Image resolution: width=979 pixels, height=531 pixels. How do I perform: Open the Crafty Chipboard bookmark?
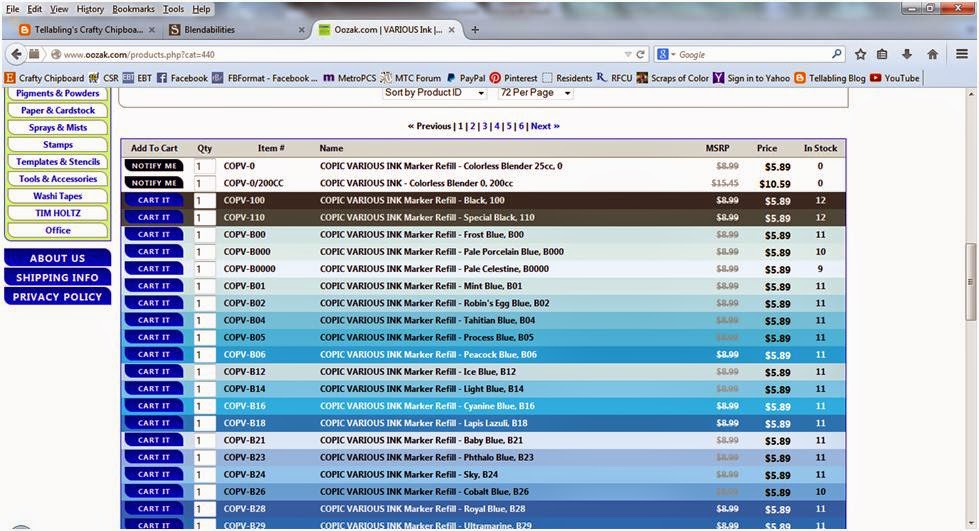coord(44,78)
